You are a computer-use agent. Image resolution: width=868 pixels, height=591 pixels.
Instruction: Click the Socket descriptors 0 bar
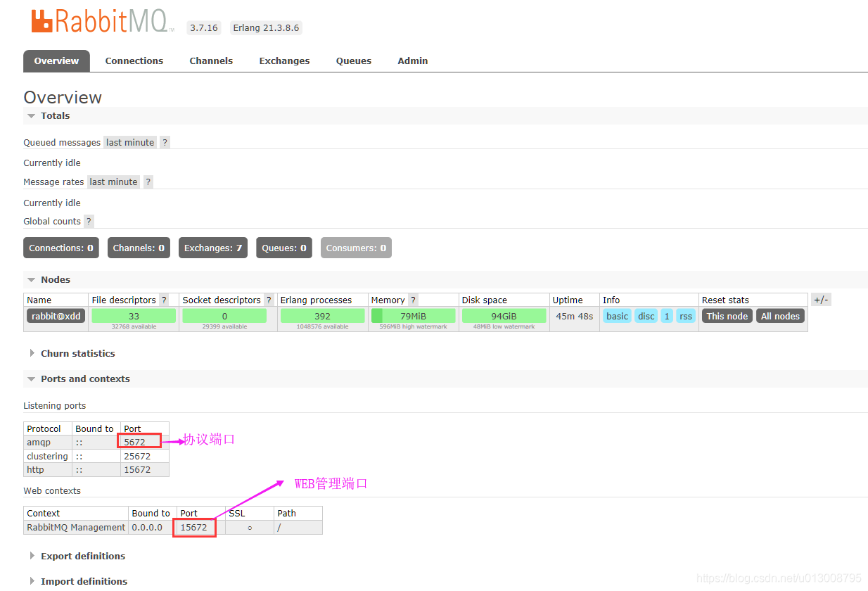[x=224, y=316]
